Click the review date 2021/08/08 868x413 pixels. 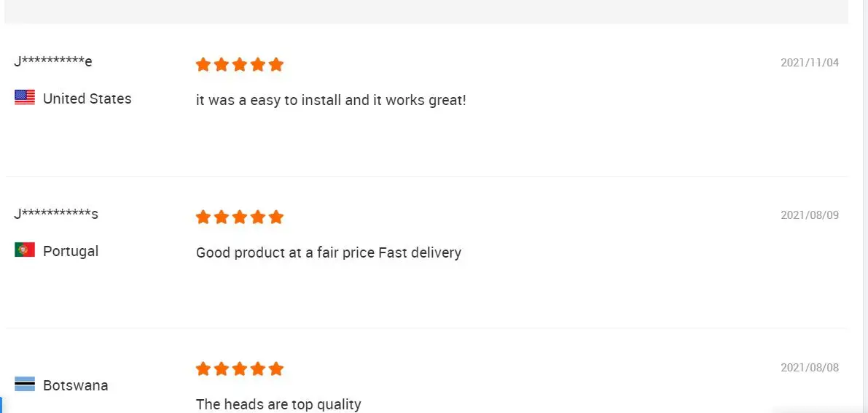click(x=810, y=368)
